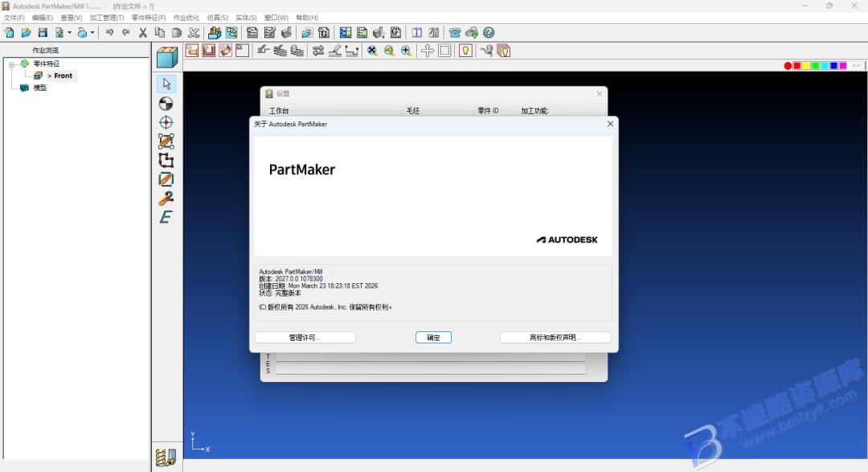Click the Paste clipboard icon
Viewport: 868px width, 472px height.
(x=177, y=33)
